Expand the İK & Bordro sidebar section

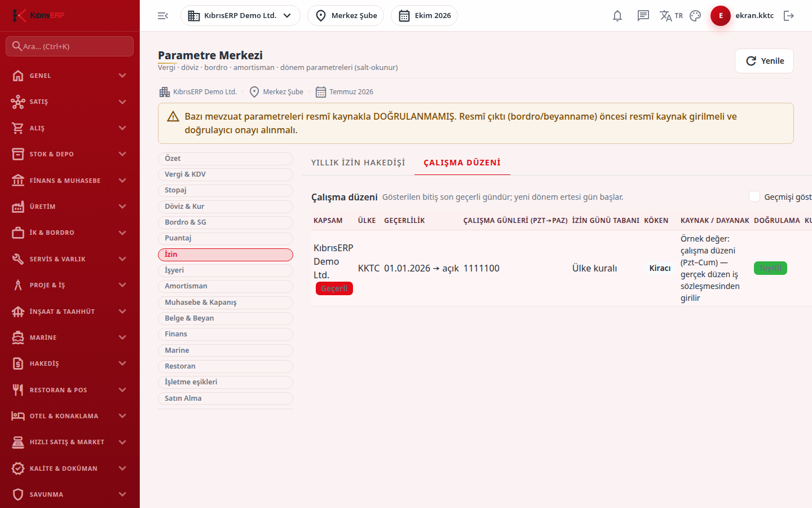click(69, 233)
